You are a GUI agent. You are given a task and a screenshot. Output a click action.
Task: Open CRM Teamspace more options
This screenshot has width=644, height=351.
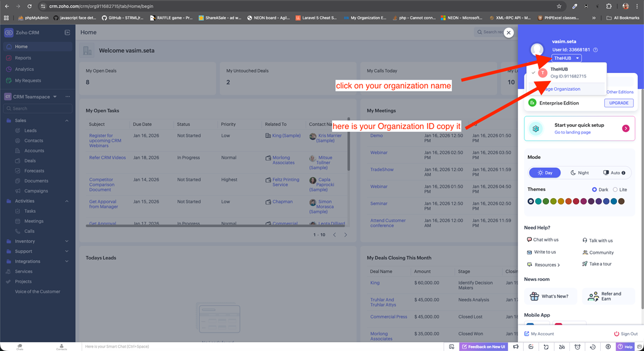pos(67,97)
